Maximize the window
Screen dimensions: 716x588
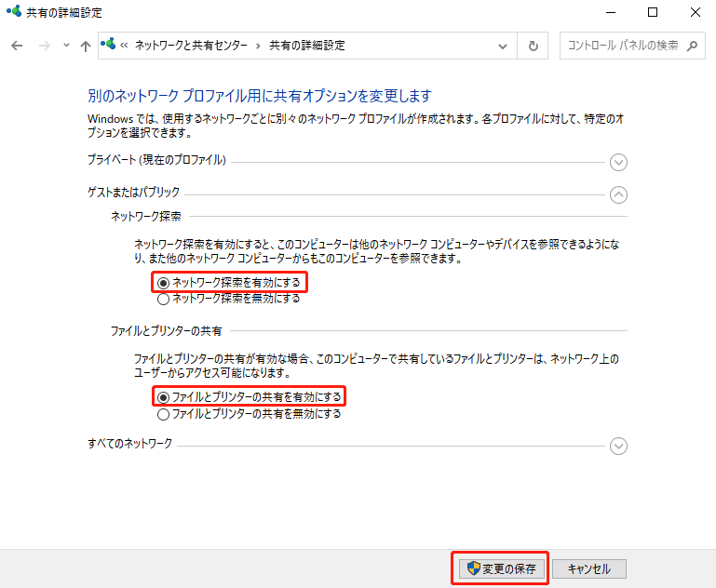(x=653, y=12)
